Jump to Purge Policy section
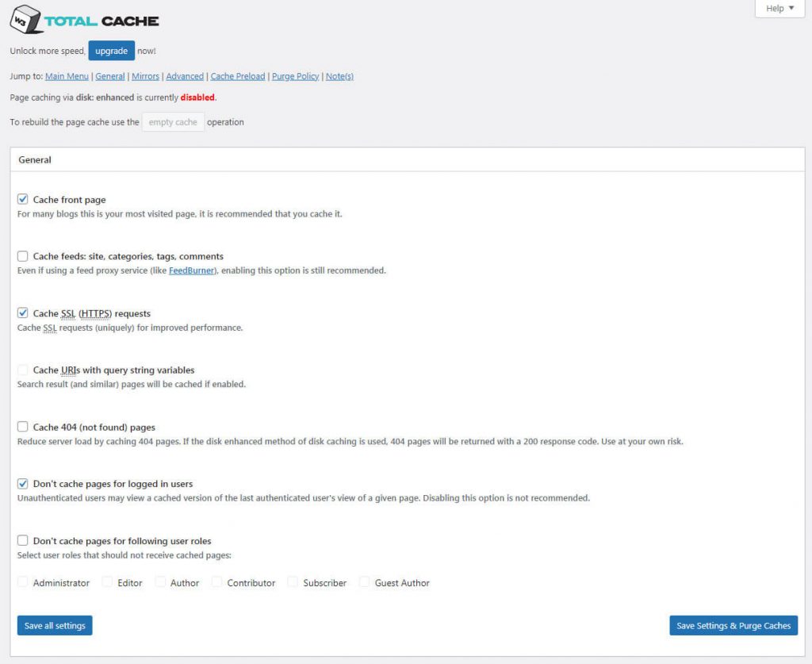Image resolution: width=812 pixels, height=664 pixels. 295,76
